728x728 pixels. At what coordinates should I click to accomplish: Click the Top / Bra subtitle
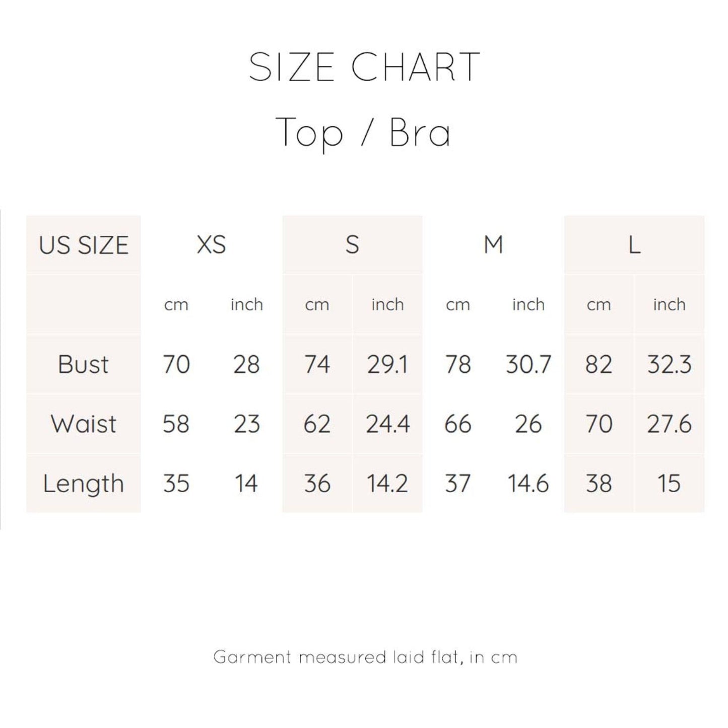pyautogui.click(x=363, y=133)
